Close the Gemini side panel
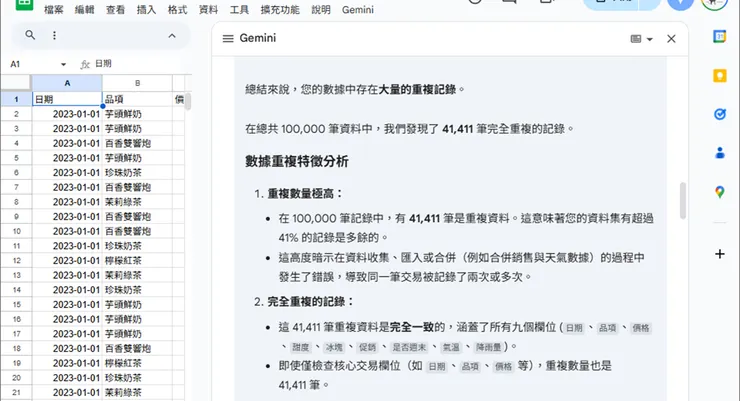This screenshot has height=401, width=740. [671, 39]
